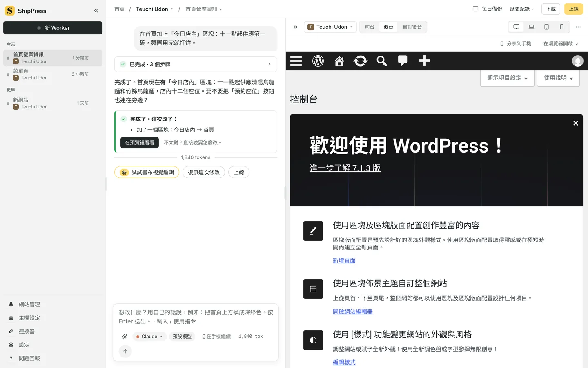Screen dimensions: 588x368
Task: Select the 後台 tab
Action: tap(388, 27)
